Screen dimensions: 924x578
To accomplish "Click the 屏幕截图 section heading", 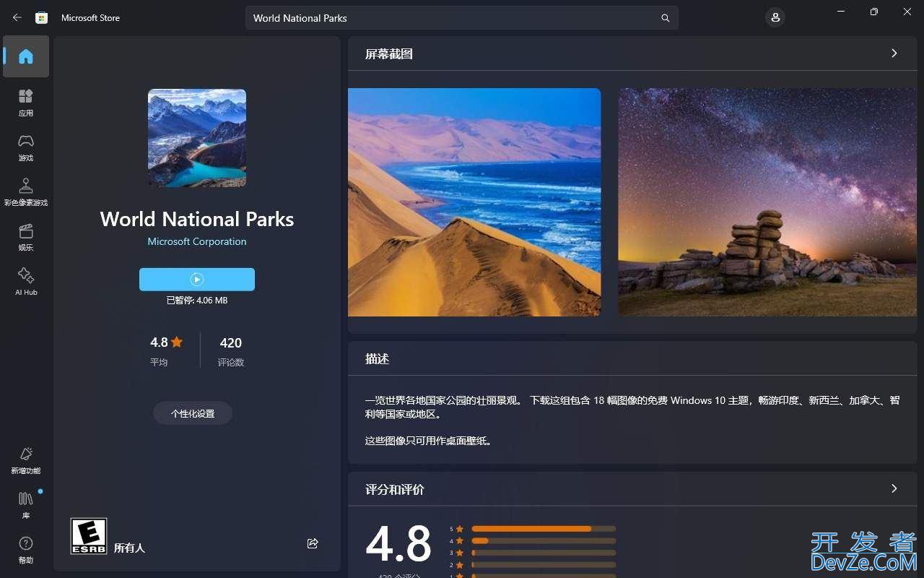I will click(x=389, y=54).
